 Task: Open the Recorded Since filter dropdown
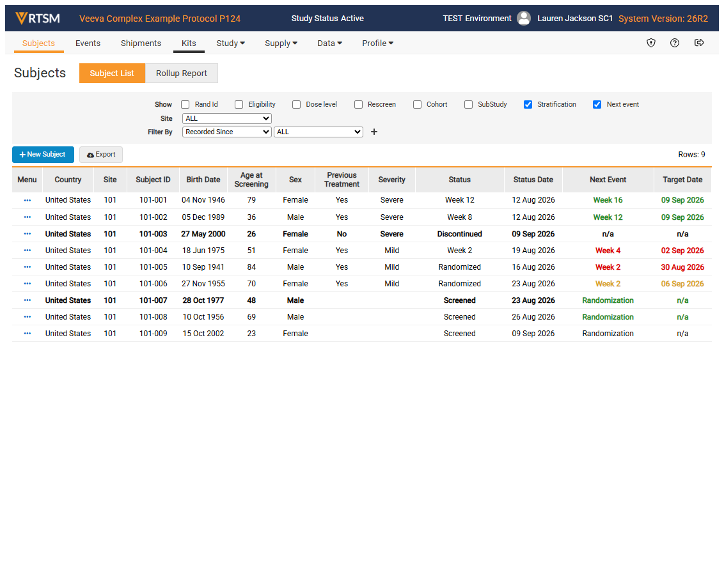click(226, 132)
